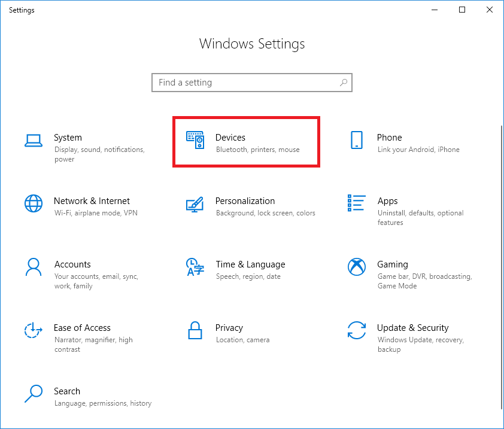Open the Network & Internet globe icon
The image size is (504, 429).
click(x=34, y=203)
